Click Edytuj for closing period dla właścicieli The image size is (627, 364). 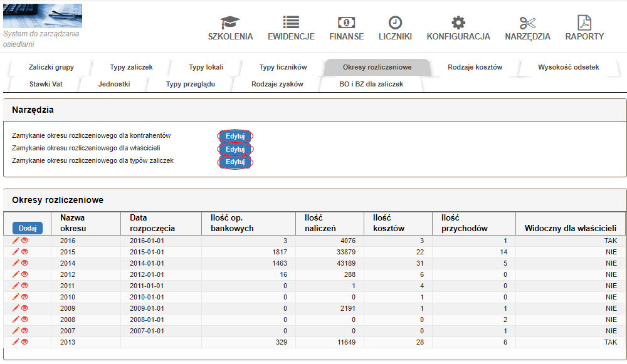point(235,149)
